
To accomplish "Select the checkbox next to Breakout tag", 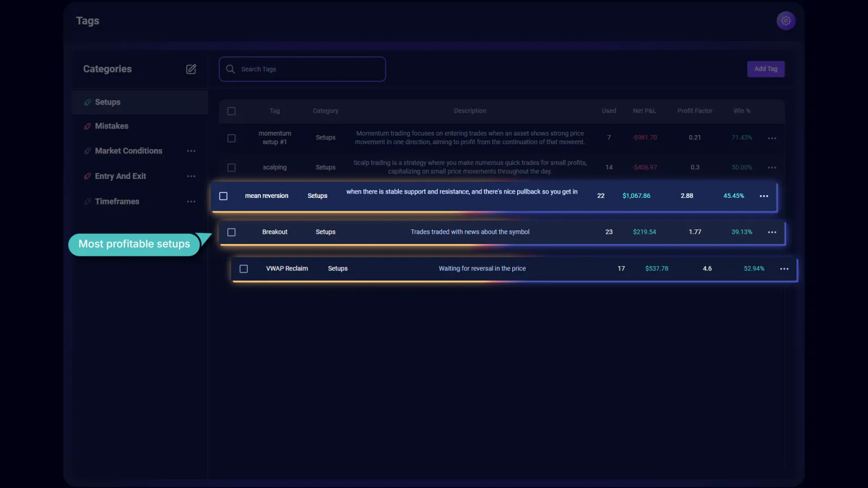I will (x=231, y=232).
